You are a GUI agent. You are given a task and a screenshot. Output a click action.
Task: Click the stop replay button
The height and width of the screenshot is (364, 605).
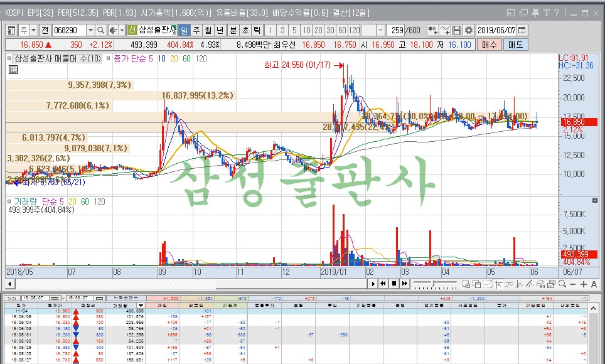click(x=394, y=284)
